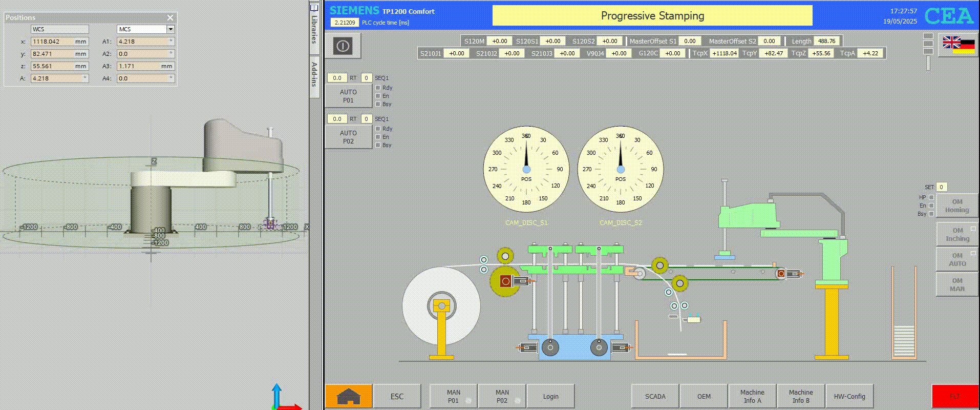Screen dimensions: 980x410
Task: Open the MCS coordinate system dropdown
Action: coord(171,29)
